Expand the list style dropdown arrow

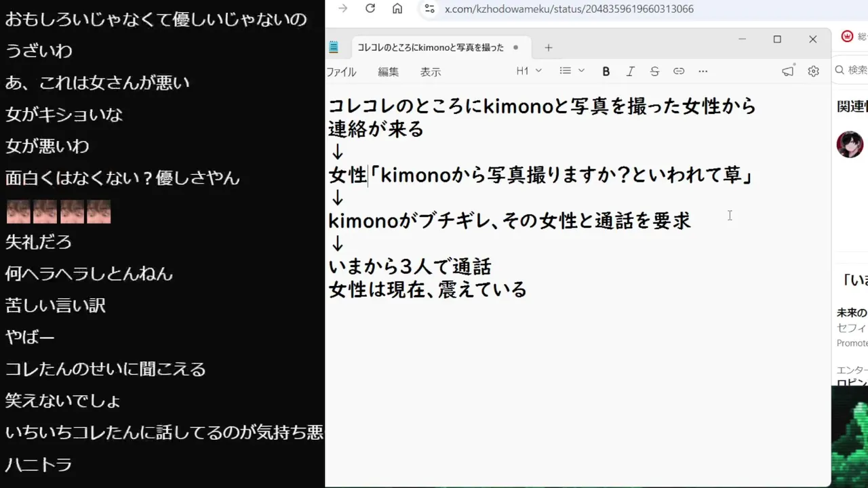pos(581,71)
